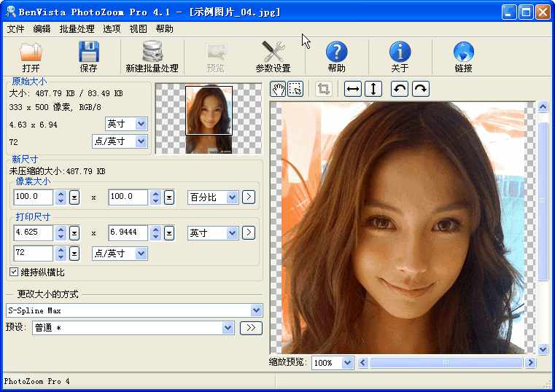Open original size 点/英寸 dropdown
This screenshot has width=555, height=392.
[120, 141]
